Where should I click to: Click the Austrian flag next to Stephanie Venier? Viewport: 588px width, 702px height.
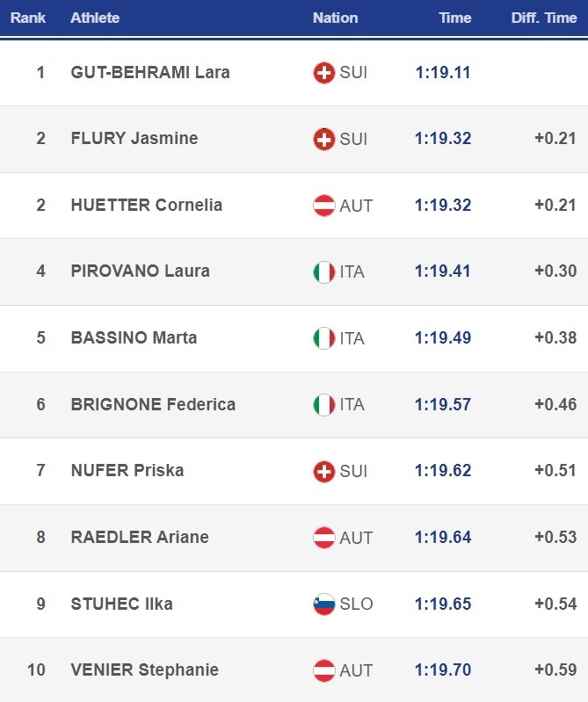point(324,670)
